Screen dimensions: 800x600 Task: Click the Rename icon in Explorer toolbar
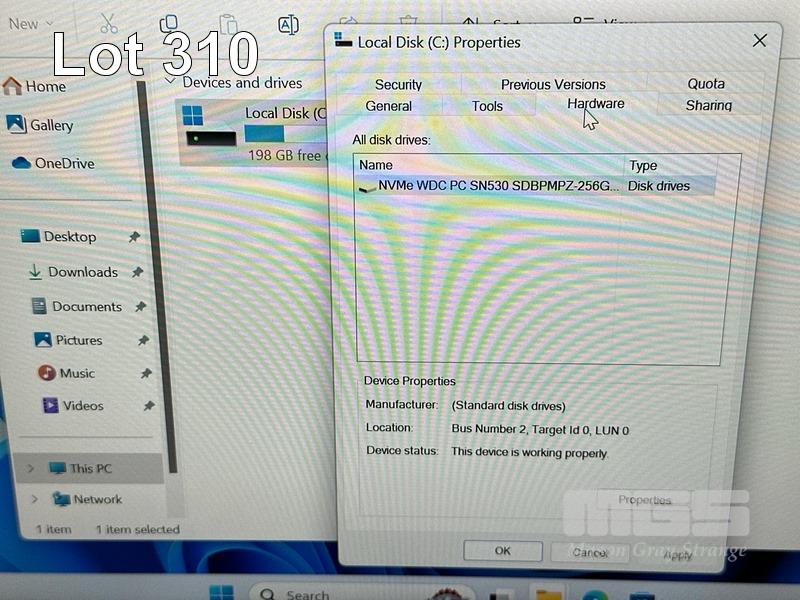coord(288,24)
